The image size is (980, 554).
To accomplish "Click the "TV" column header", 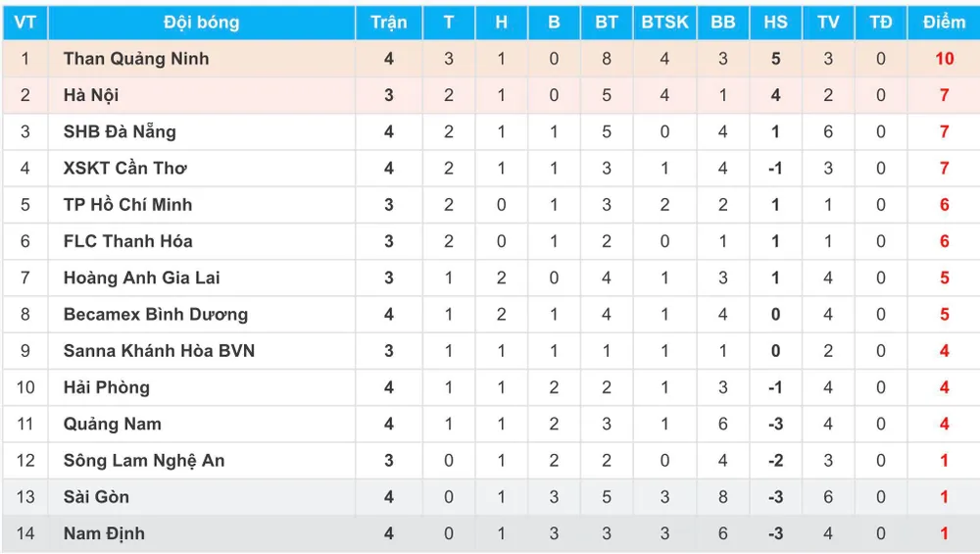I will pyautogui.click(x=828, y=23).
